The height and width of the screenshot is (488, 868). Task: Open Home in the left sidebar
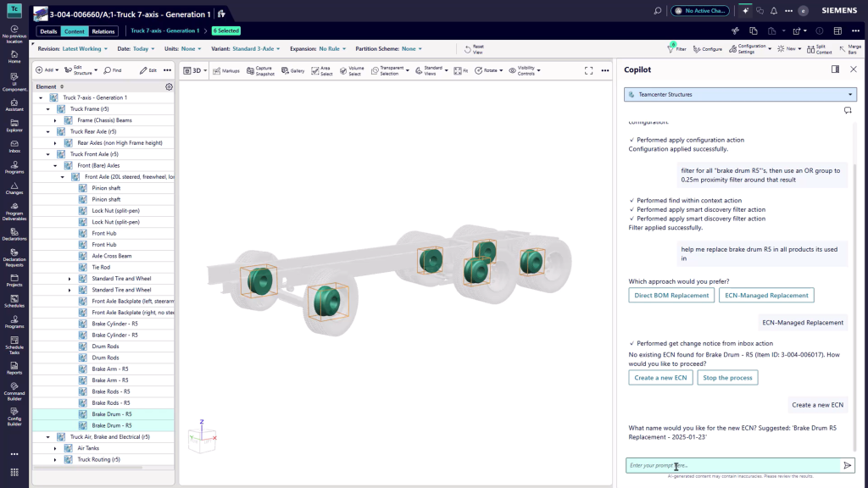pyautogui.click(x=14, y=57)
